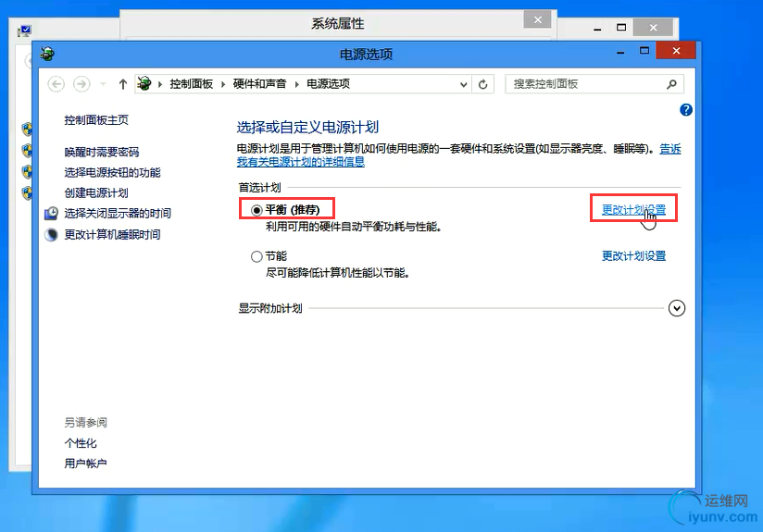Screen dimensions: 763x532
Task: Go up one level with the up arrow
Action: point(122,84)
